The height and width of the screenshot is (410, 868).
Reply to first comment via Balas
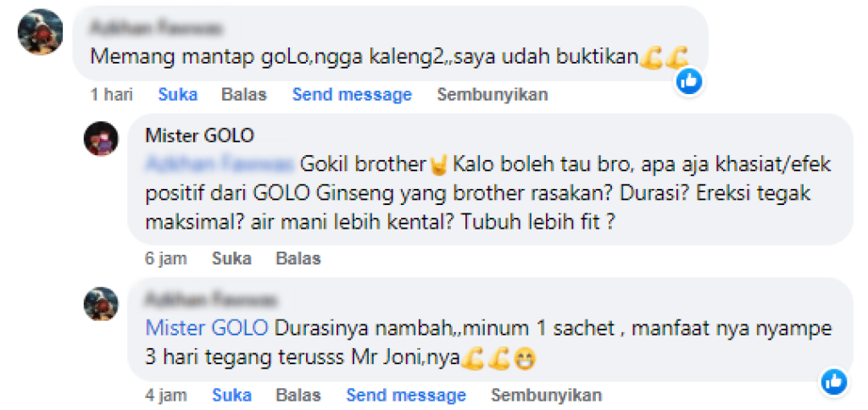pos(244,95)
